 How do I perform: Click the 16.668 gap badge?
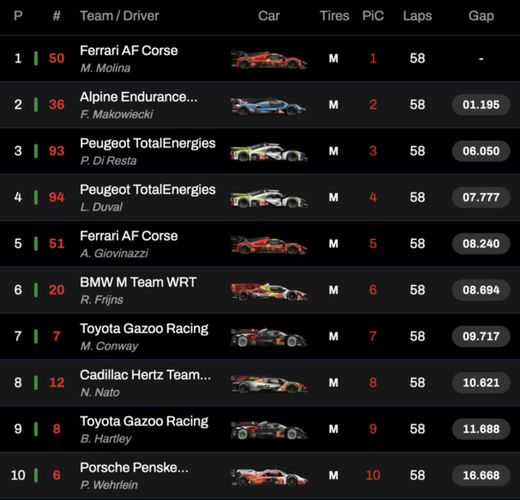click(481, 475)
